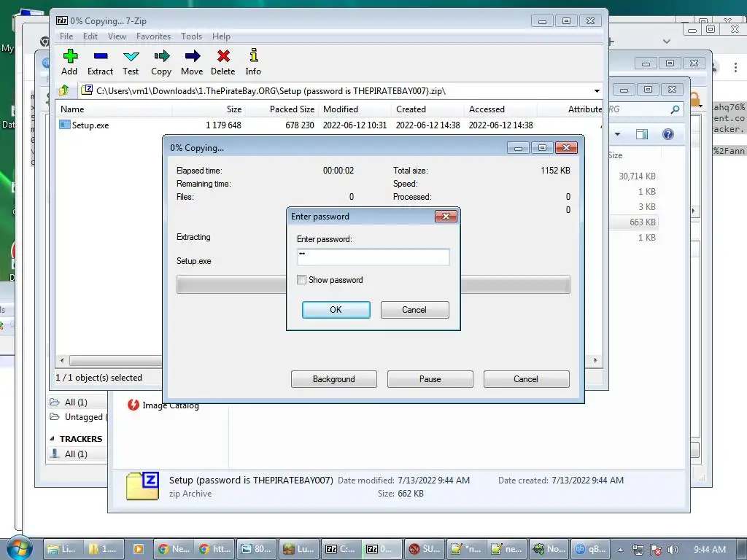Open the 'SU...' taskbar button
This screenshot has width=747, height=560.
tap(425, 549)
